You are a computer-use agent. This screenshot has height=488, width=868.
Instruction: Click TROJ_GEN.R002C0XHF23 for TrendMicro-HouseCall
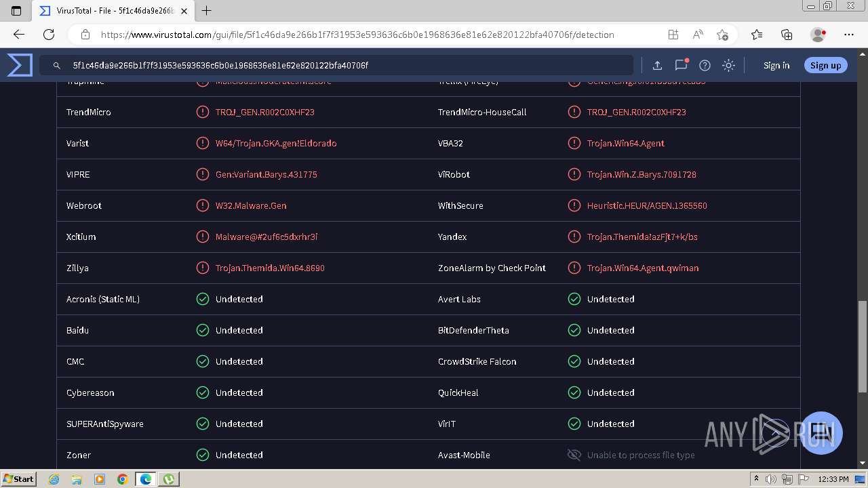[x=636, y=112]
